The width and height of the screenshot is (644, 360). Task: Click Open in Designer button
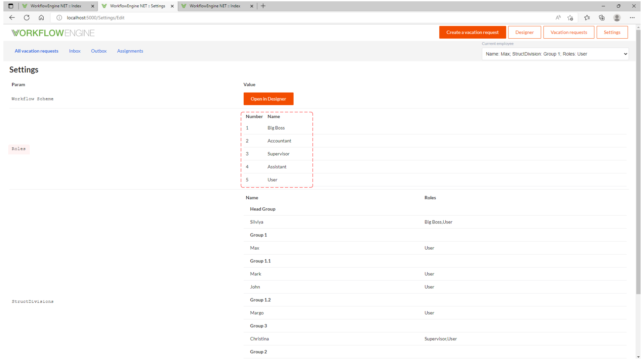click(268, 99)
